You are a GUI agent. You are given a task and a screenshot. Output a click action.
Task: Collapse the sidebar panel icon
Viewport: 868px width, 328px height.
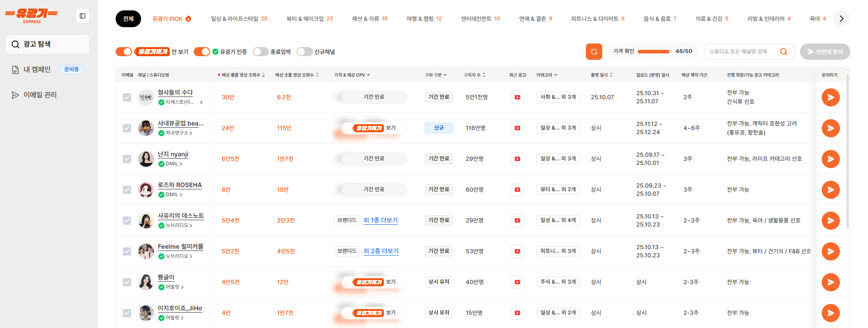click(x=83, y=16)
